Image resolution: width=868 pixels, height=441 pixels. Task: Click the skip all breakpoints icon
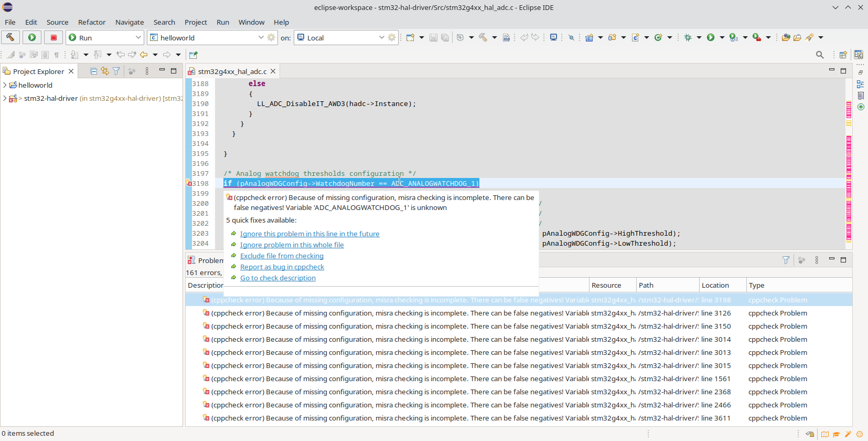(x=571, y=37)
